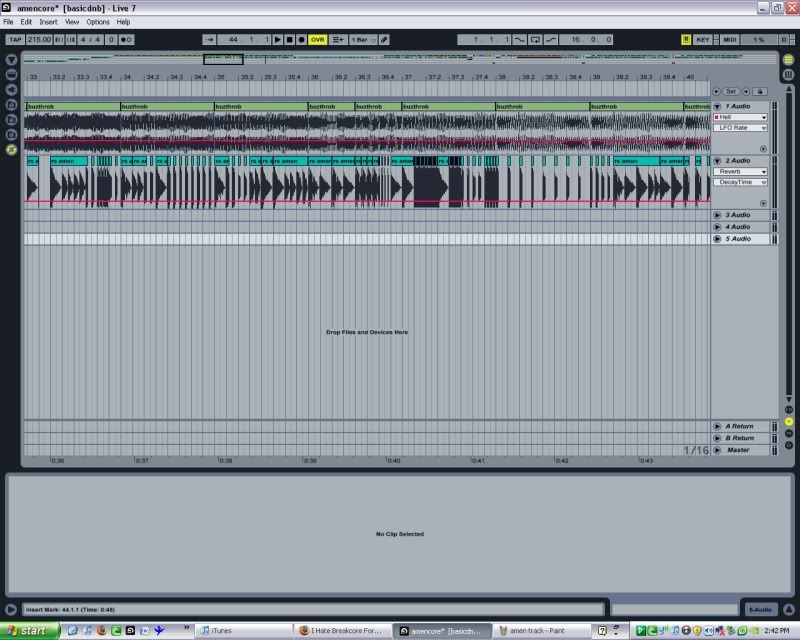Arm the global Record button
The width and height of the screenshot is (800, 640).
pyautogui.click(x=301, y=39)
